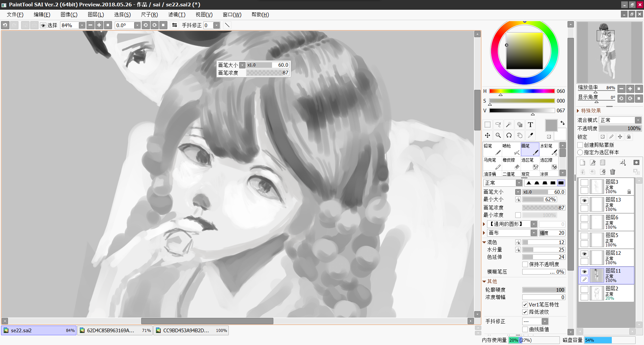The width and height of the screenshot is (644, 345).
Task: Add a layer mask
Action: (x=636, y=163)
